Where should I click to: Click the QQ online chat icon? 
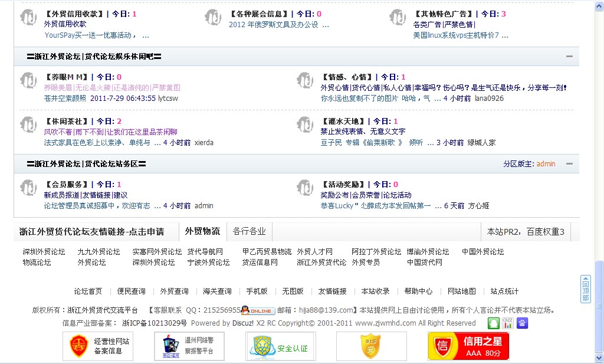258,310
